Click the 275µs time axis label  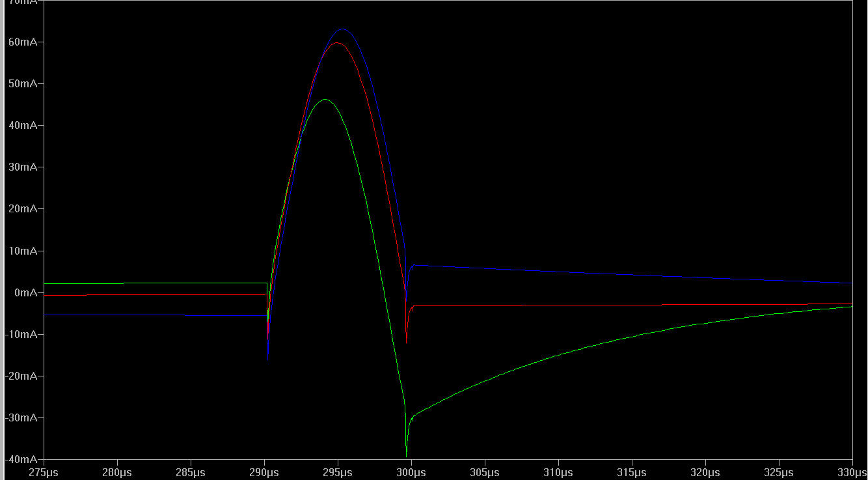point(44,472)
